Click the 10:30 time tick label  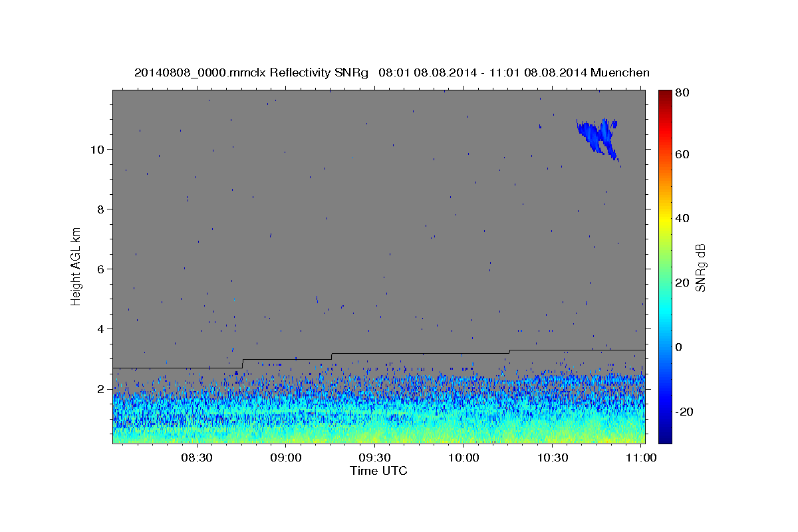point(552,458)
